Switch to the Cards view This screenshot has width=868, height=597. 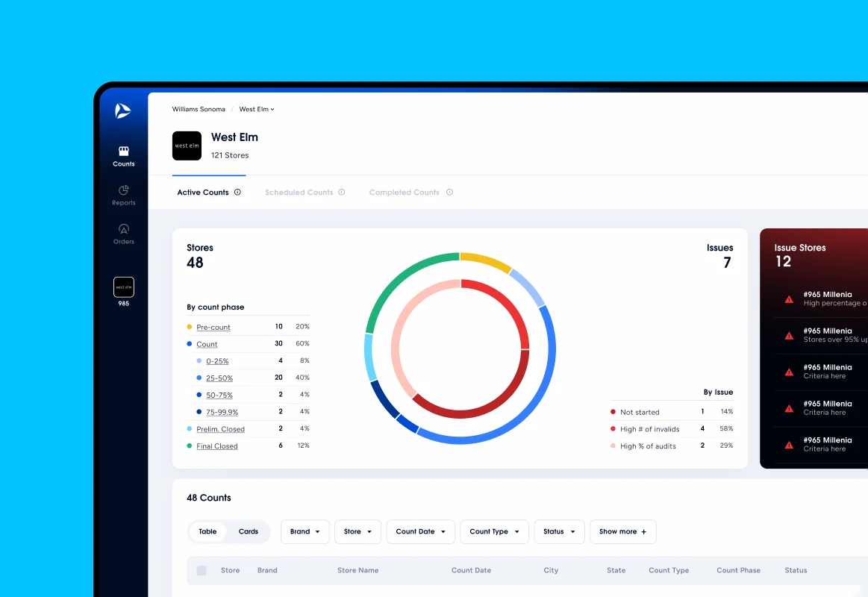point(248,531)
